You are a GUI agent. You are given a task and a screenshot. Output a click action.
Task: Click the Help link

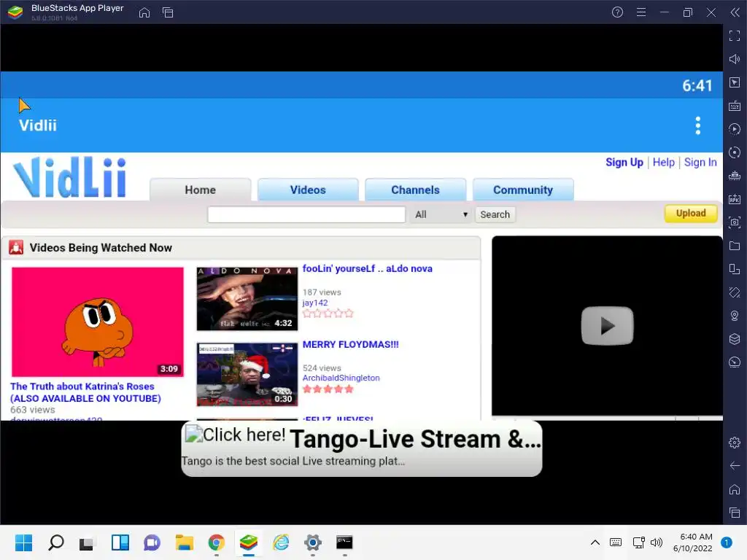click(x=664, y=163)
